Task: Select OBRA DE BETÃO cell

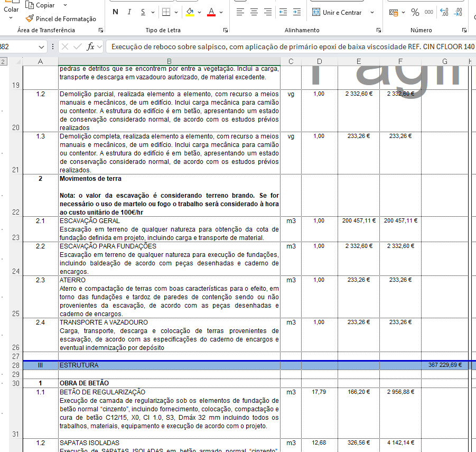Action: pyautogui.click(x=169, y=383)
